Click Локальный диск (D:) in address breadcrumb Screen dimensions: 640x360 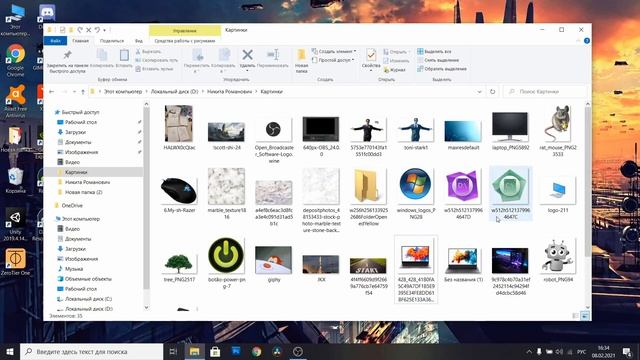click(x=174, y=92)
